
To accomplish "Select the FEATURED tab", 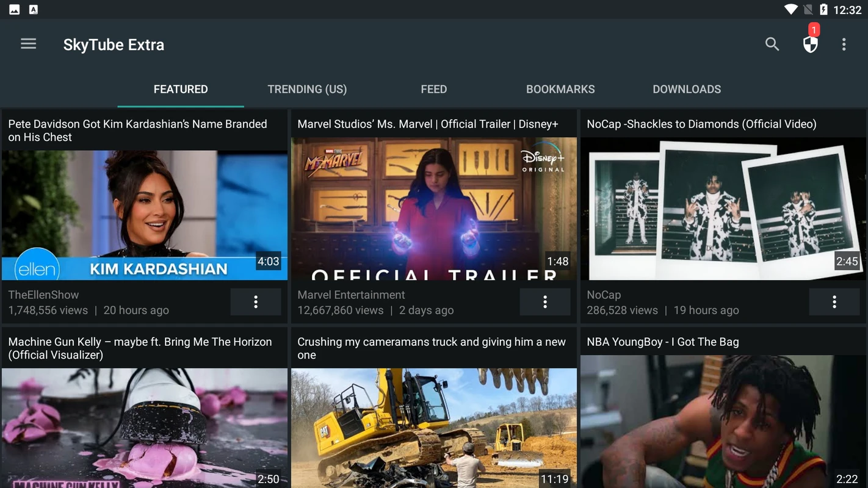I will click(x=181, y=89).
